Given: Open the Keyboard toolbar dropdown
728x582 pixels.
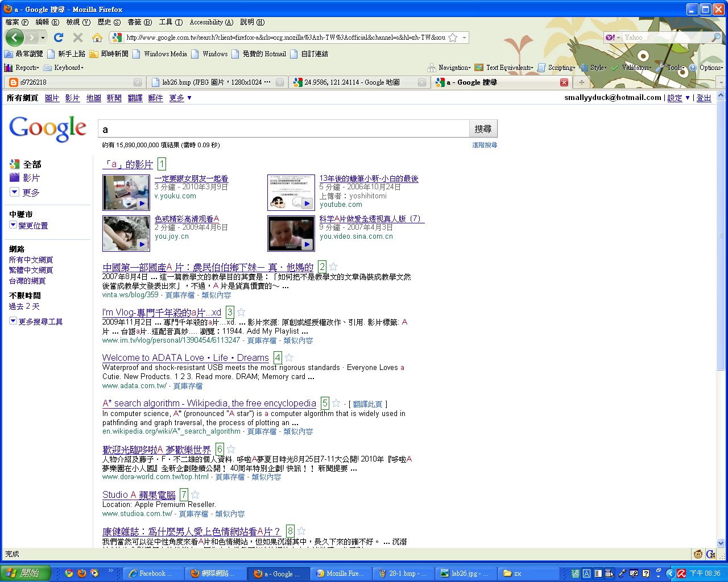Looking at the screenshot, I should 64,68.
